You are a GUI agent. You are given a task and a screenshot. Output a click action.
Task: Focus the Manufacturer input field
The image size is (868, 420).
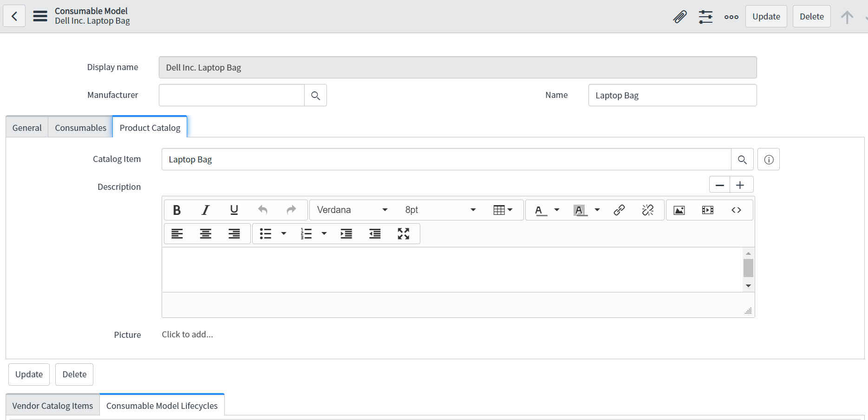(232, 95)
